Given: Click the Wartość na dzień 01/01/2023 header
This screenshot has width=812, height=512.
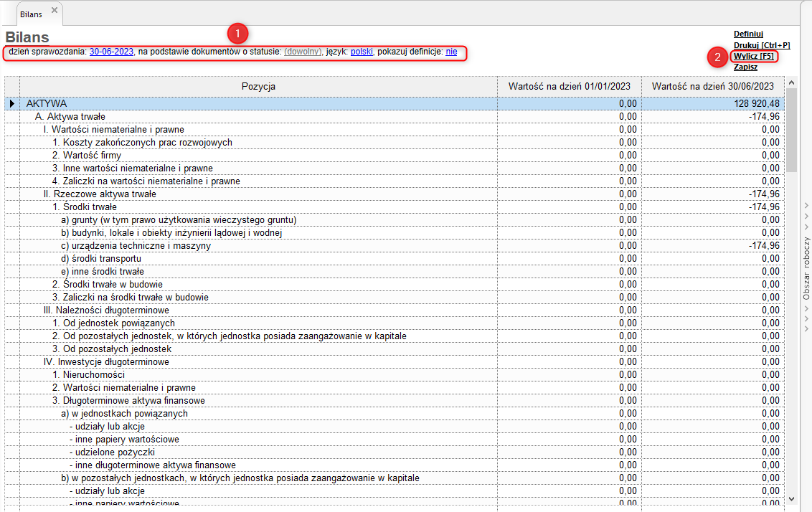Looking at the screenshot, I should (570, 87).
